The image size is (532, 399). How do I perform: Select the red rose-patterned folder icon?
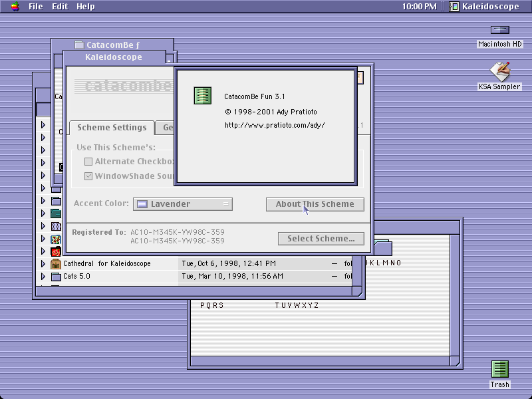(x=56, y=251)
